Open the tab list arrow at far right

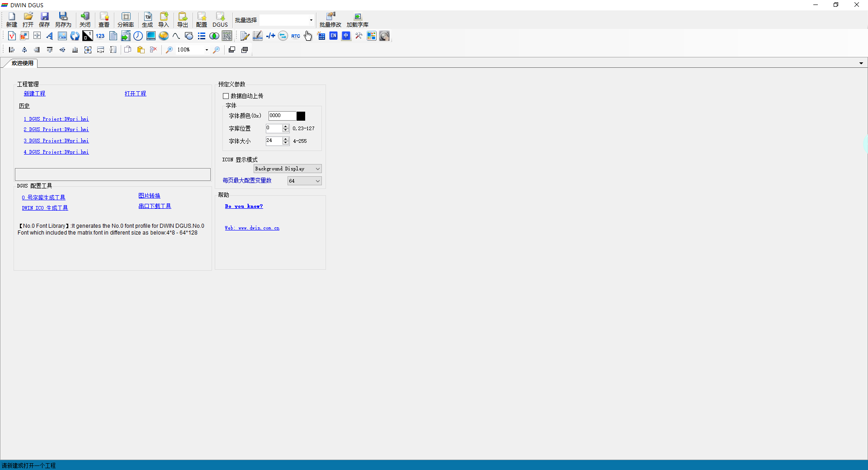tap(861, 63)
